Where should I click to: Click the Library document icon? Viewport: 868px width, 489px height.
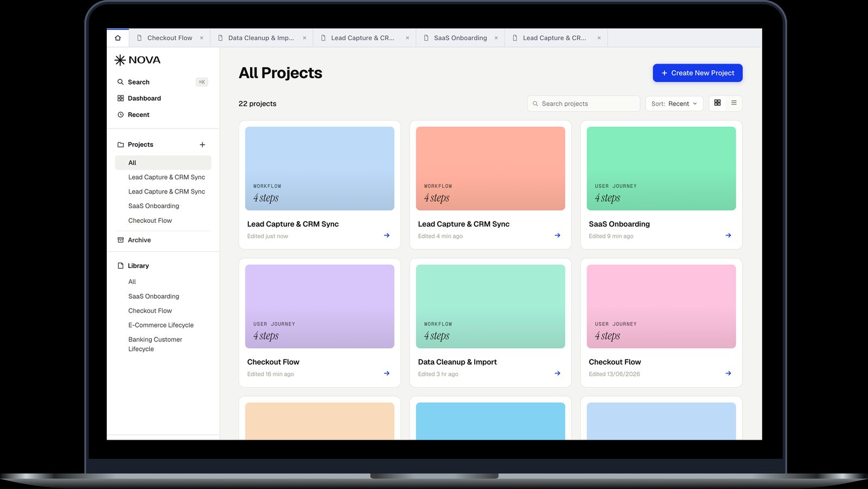[x=120, y=266]
